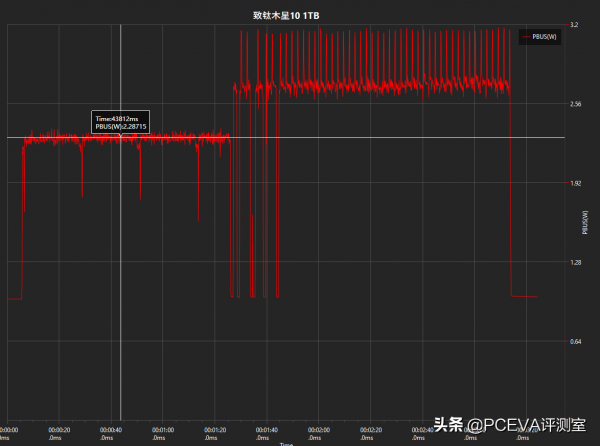Click the red line swatch in legend
Screen dimensions: 600x446
525,38
